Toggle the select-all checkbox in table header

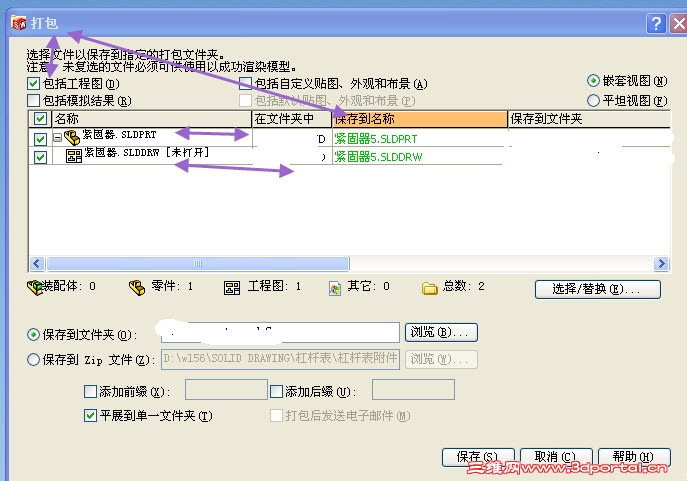click(x=40, y=118)
